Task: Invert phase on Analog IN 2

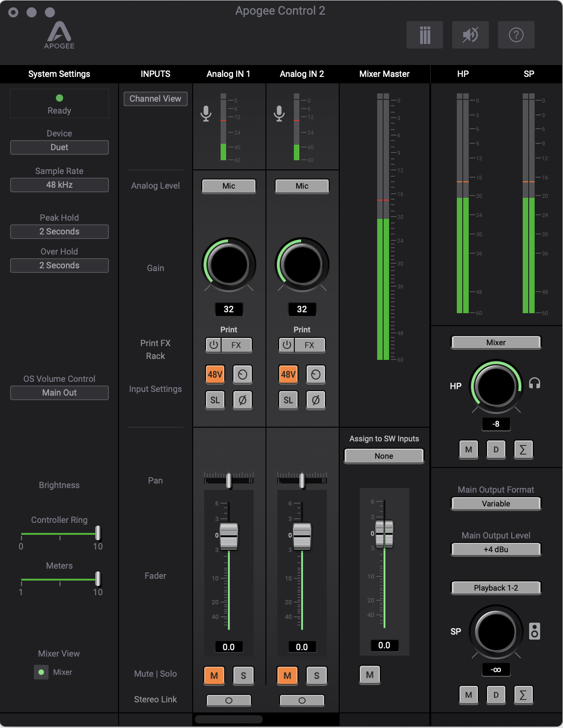Action: pyautogui.click(x=316, y=400)
